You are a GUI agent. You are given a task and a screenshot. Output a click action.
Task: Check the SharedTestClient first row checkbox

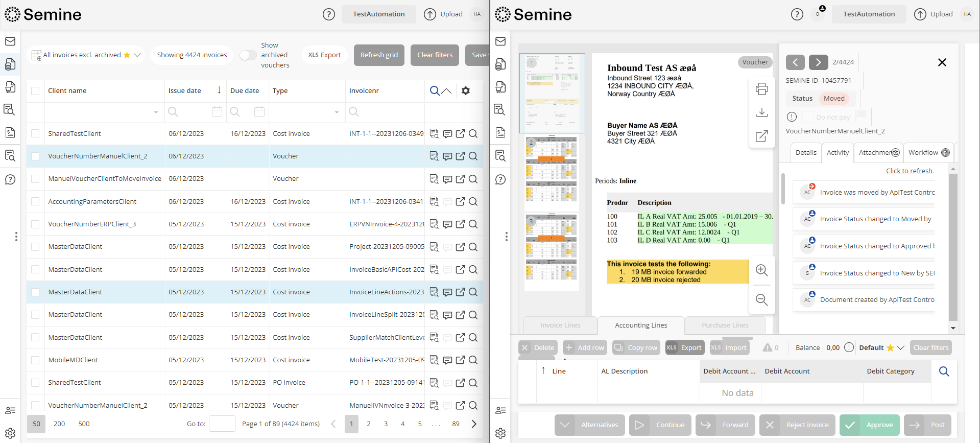(35, 134)
